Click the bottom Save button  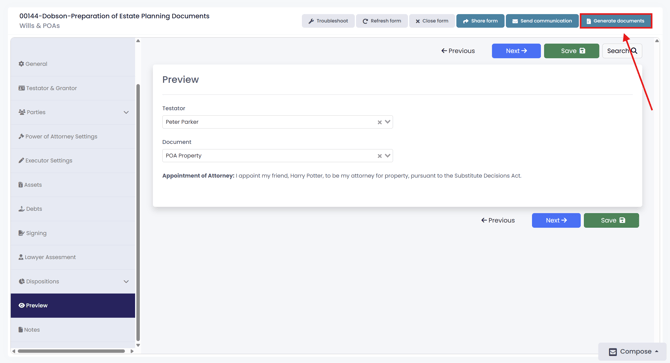point(611,220)
